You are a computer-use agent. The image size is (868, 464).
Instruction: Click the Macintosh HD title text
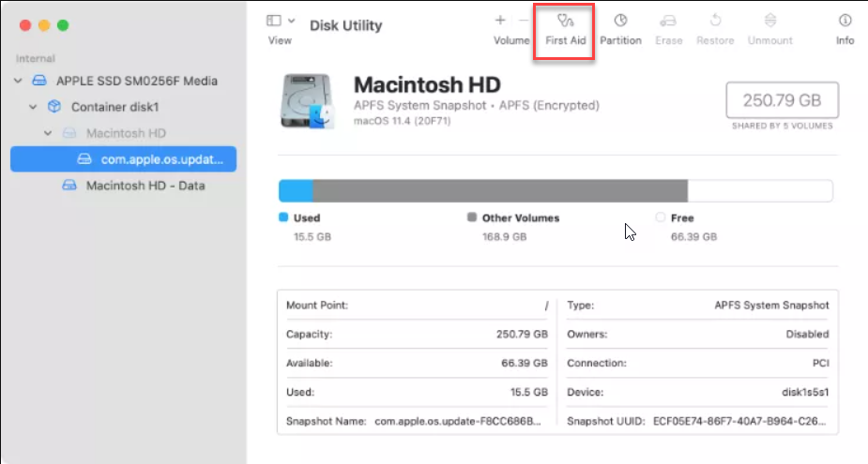[x=427, y=84]
